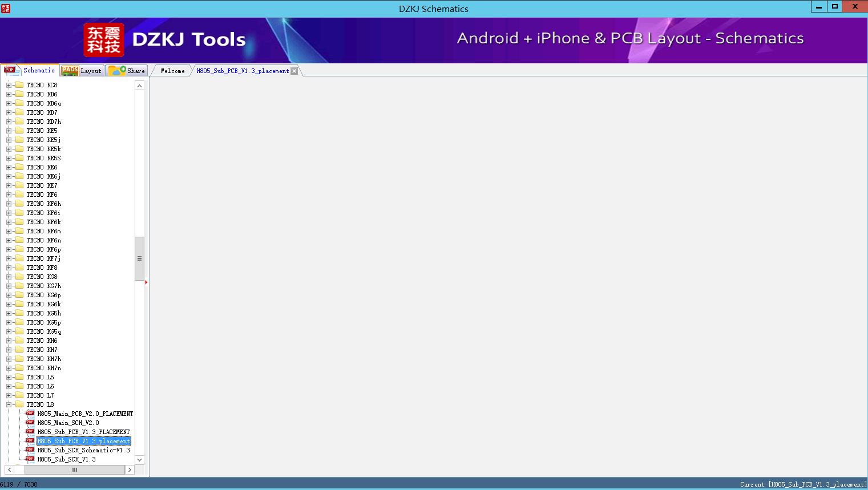Click the folder icon of TECNO KF6i

19,213
